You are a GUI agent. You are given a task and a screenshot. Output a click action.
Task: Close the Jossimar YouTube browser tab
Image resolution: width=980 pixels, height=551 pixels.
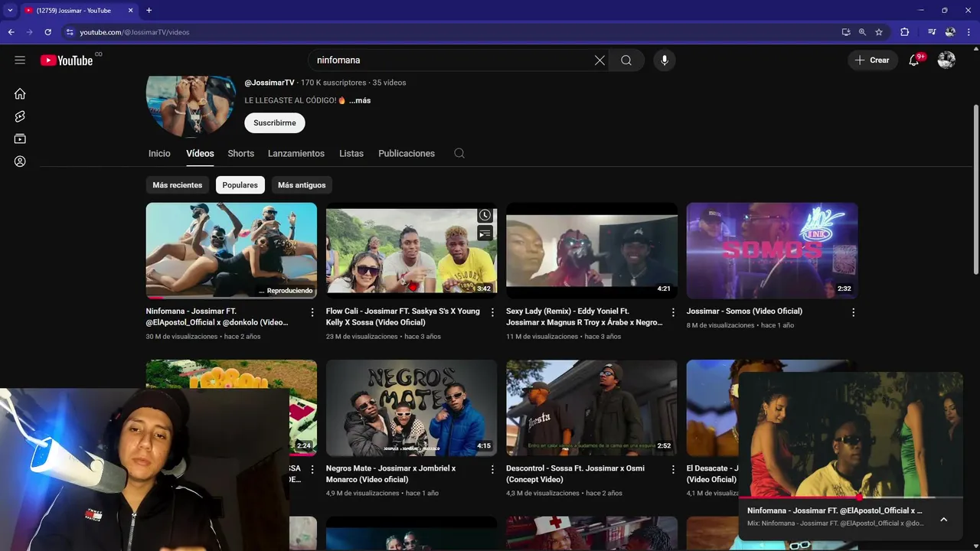click(x=130, y=10)
